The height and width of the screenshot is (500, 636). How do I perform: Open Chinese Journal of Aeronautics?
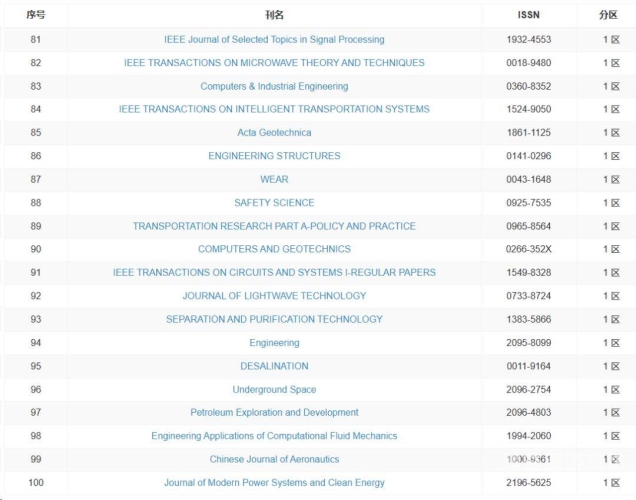(274, 459)
